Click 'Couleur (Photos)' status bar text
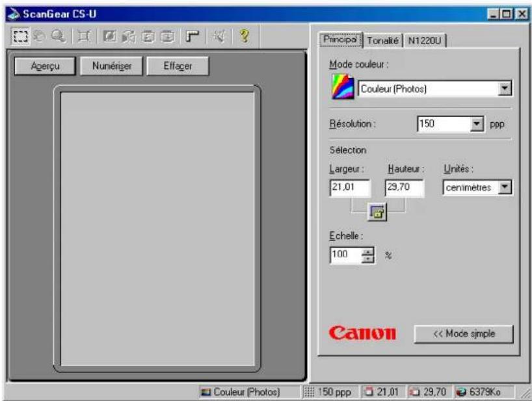Screen dimensions: 532x401 [246, 392]
